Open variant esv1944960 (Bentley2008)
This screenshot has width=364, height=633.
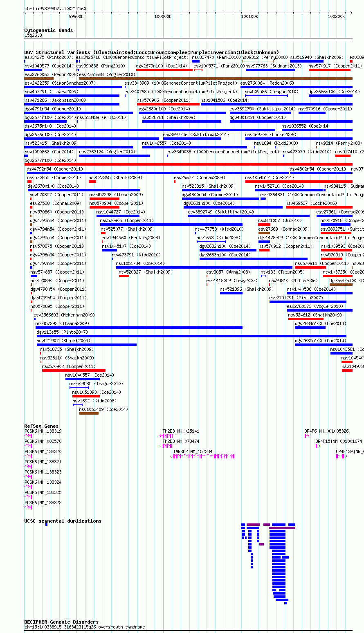tap(131, 238)
